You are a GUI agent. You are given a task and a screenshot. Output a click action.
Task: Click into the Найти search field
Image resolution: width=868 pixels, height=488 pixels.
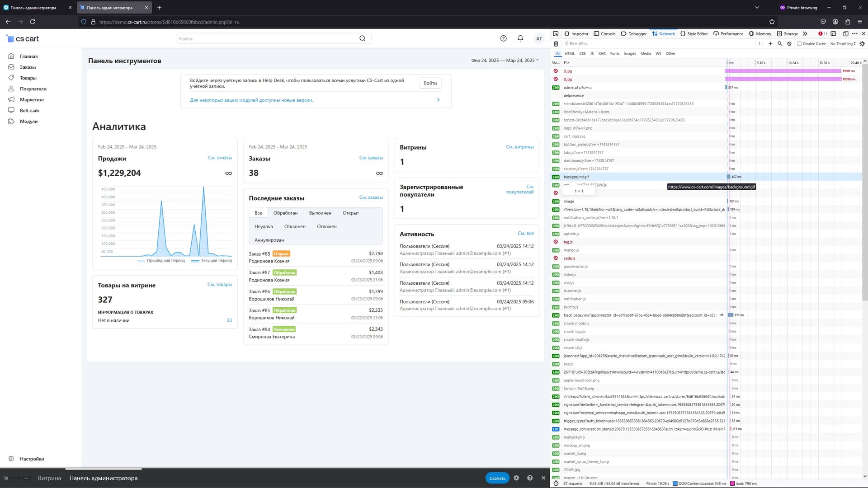(x=267, y=38)
